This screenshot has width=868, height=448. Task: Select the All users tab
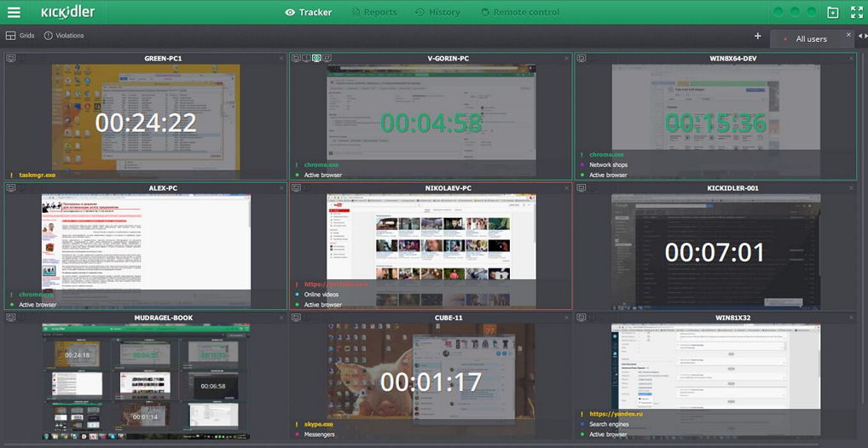[x=811, y=38]
